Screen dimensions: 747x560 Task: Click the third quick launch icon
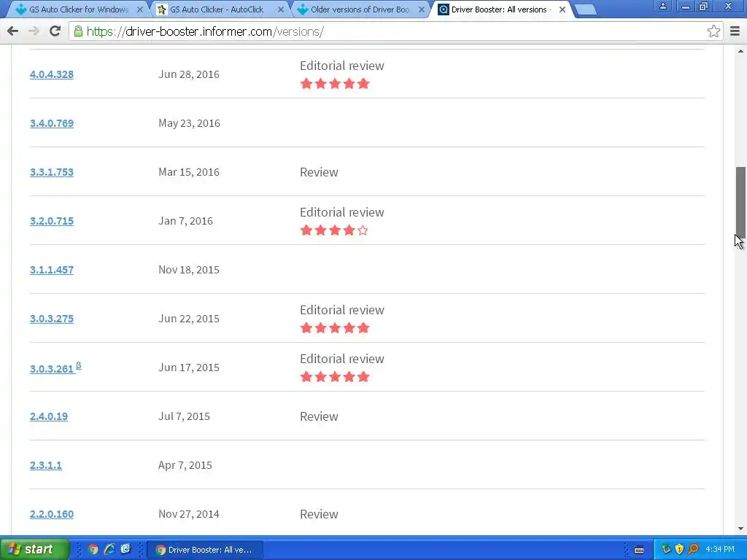[x=125, y=549]
